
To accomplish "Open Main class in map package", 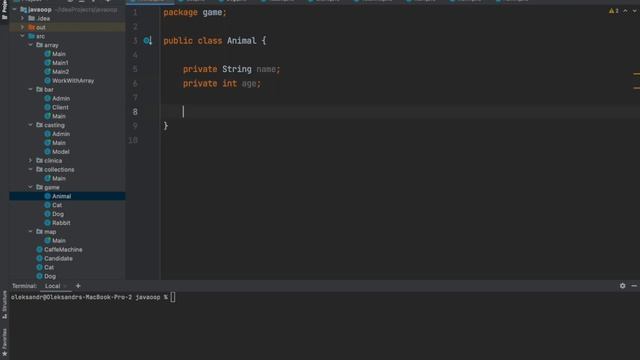I will (59, 240).
